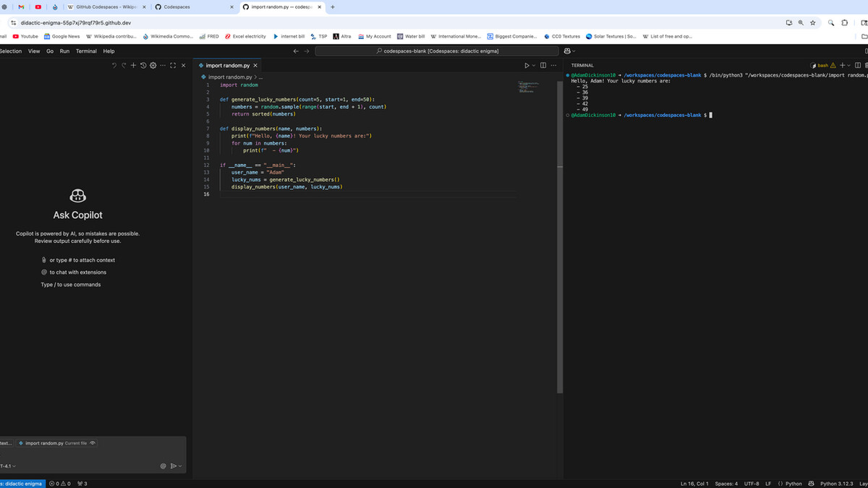Image resolution: width=868 pixels, height=488 pixels.
Task: Open editor more actions ellipsis menu
Action: tap(553, 66)
